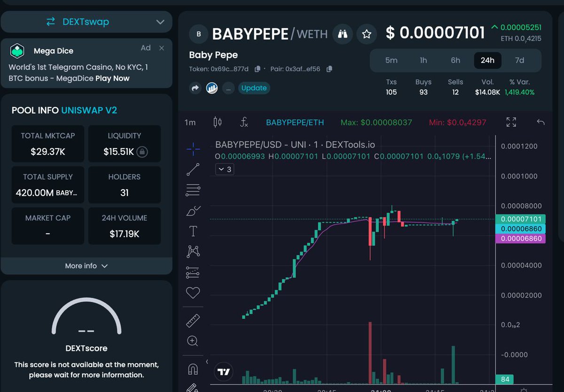Select the 5m timeframe
Image resolution: width=564 pixels, height=392 pixels.
[392, 60]
